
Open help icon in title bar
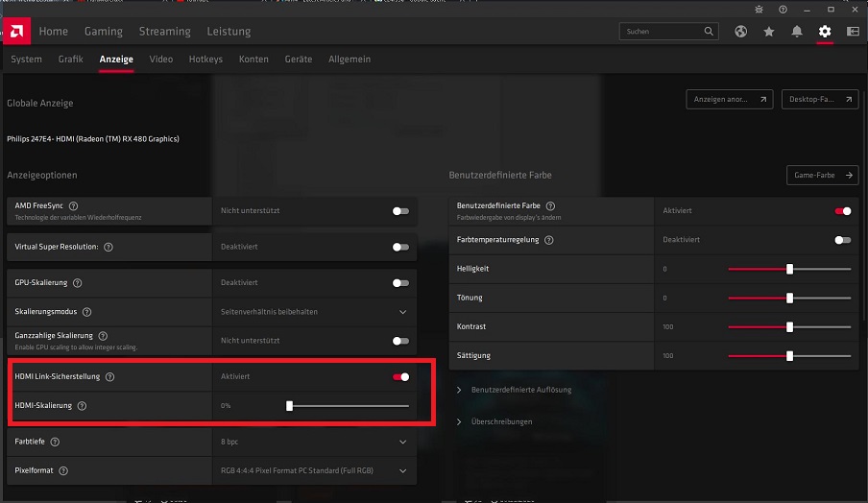[x=783, y=10]
